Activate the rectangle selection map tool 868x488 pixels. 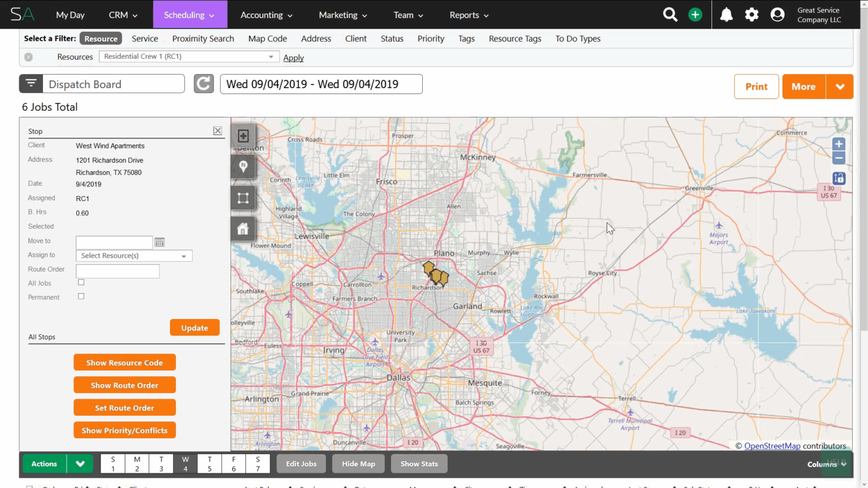tap(243, 198)
